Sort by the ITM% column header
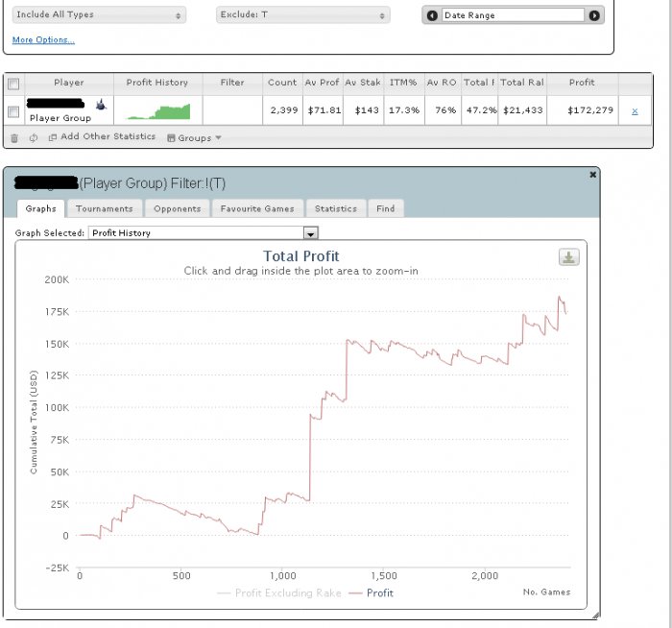 coord(403,83)
